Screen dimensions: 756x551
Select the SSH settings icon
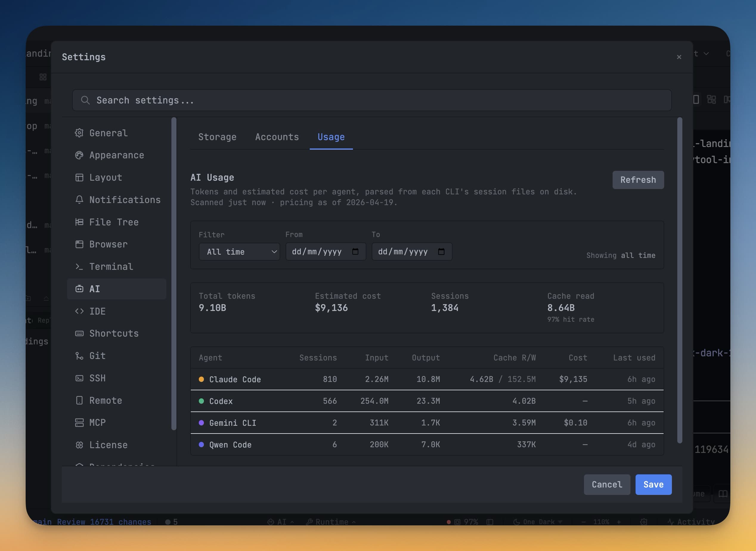coord(79,378)
